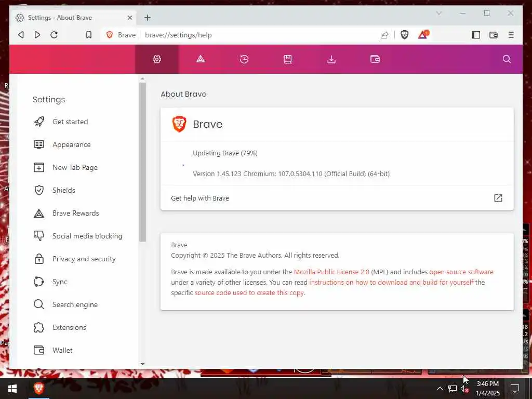532x399 pixels.
Task: Open the Windows Start menu
Action: coord(12,389)
